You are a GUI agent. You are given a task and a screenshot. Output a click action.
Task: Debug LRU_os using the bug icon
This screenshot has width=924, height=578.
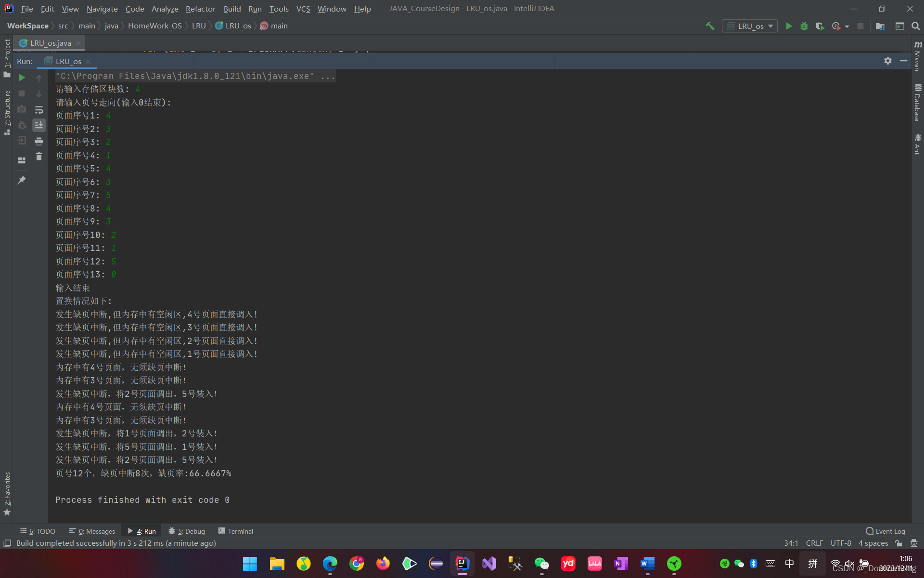tap(804, 26)
